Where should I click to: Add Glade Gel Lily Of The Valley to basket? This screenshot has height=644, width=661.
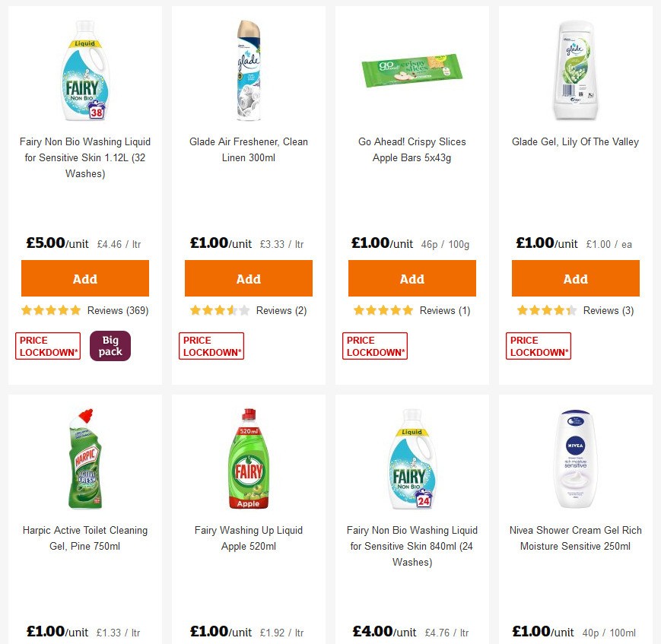pos(575,278)
